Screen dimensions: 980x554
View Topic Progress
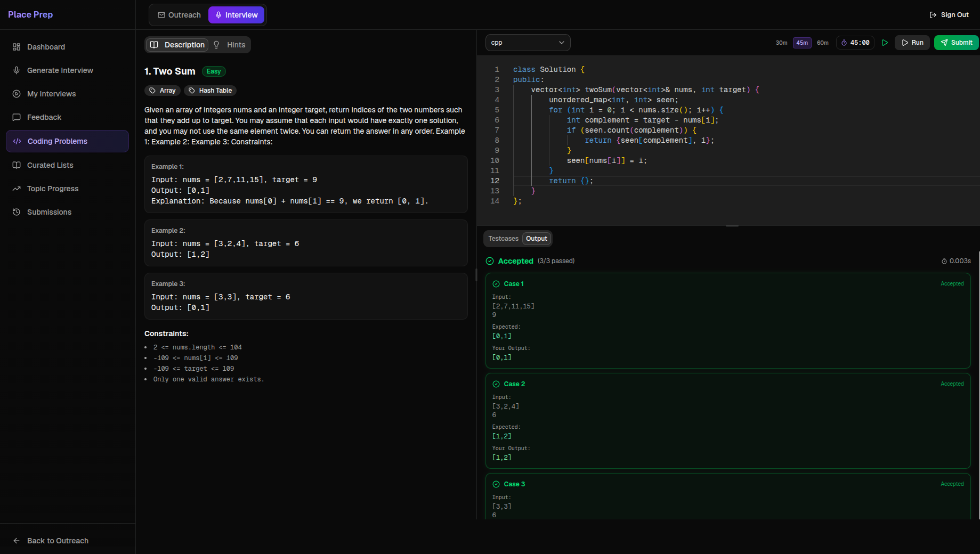coord(67,189)
